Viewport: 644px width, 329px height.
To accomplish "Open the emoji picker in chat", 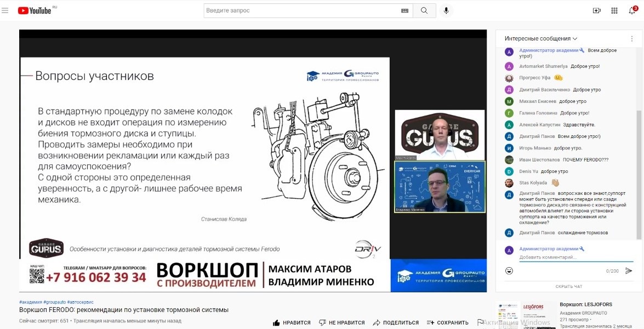I will pyautogui.click(x=509, y=271).
